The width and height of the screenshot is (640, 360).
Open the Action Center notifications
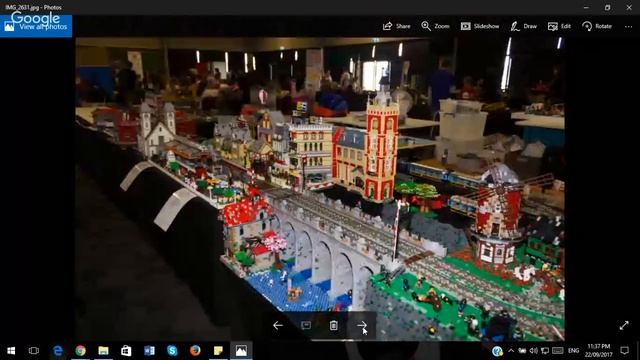[x=624, y=351]
